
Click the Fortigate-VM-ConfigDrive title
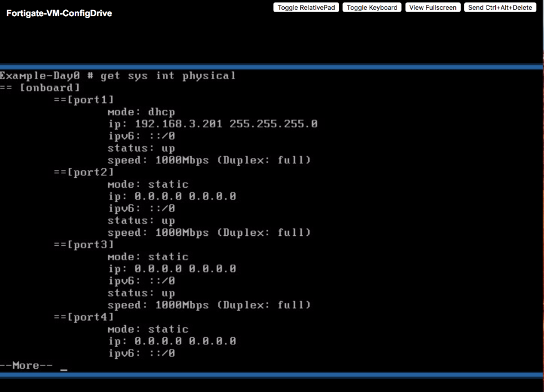pos(59,13)
